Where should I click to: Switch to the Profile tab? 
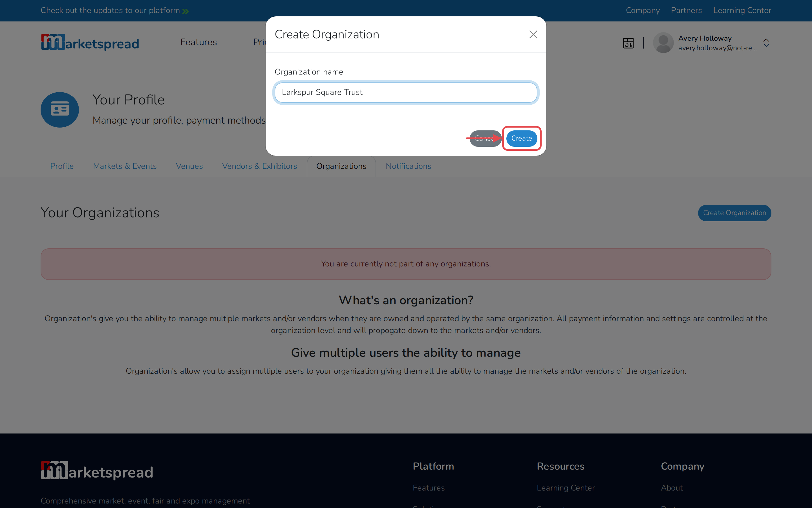coord(62,166)
